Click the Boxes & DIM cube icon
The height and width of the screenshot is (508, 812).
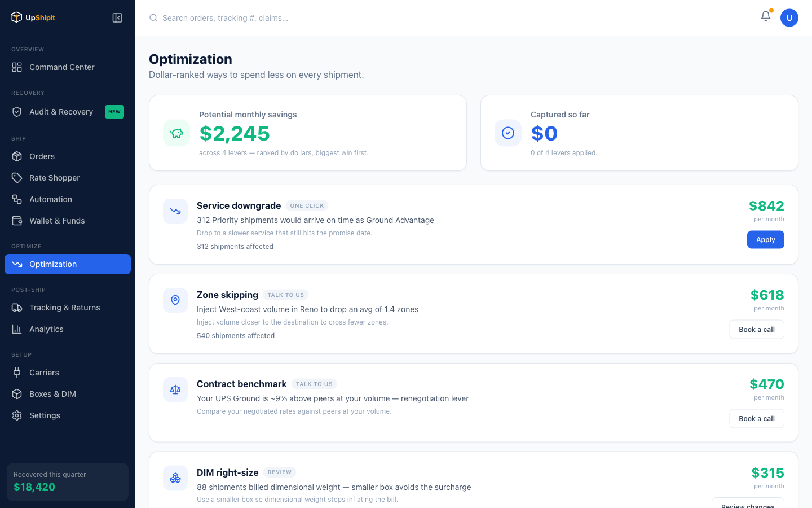[x=17, y=394]
